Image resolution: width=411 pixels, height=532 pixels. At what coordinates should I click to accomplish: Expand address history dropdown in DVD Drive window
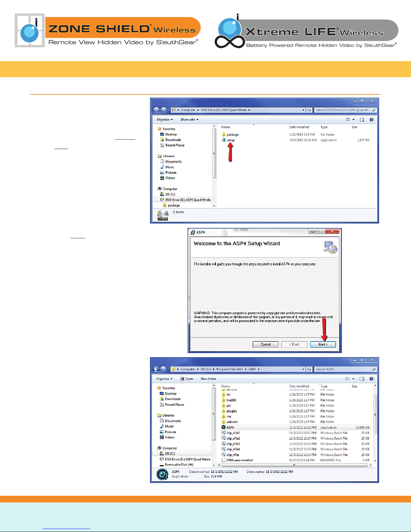303,110
